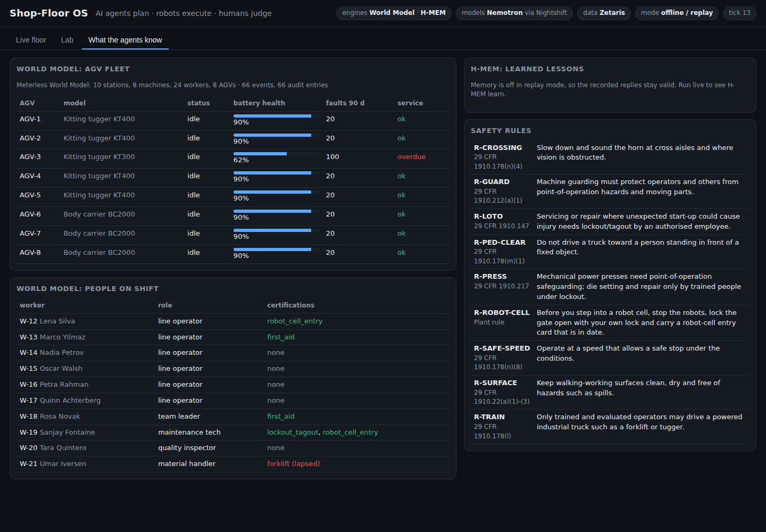Click the engines World Model H-MEM pill
This screenshot has width=766, height=532.
point(394,13)
